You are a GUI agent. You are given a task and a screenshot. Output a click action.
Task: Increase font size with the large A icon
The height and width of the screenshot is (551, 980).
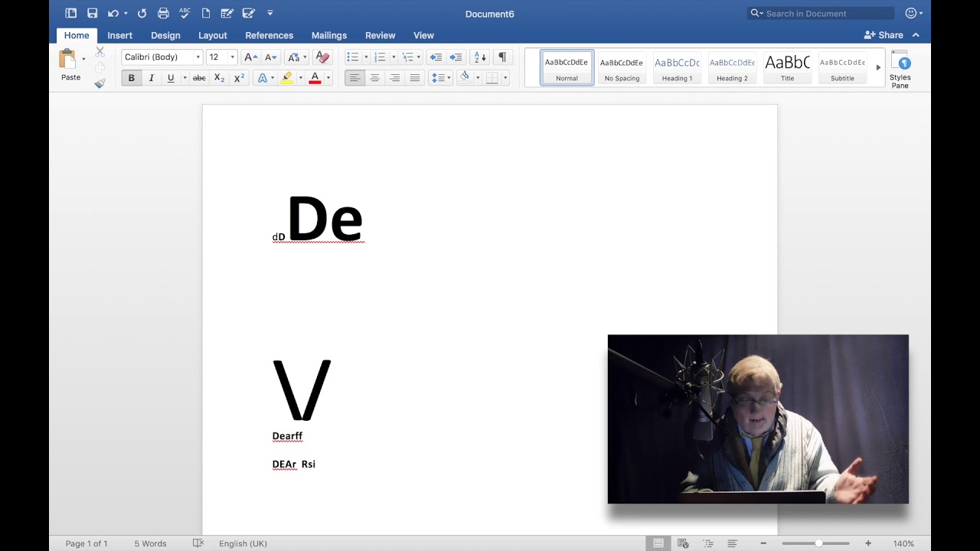tap(250, 57)
